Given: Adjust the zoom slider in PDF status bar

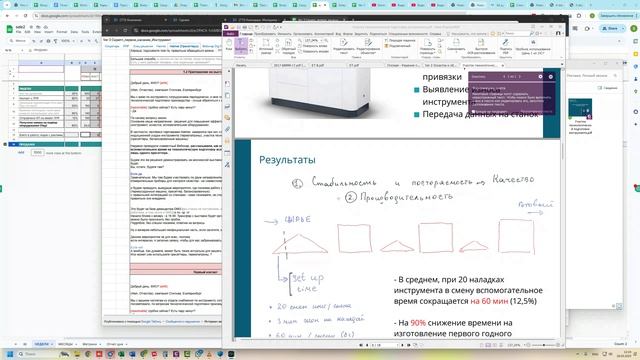Looking at the screenshot, I should [544, 345].
